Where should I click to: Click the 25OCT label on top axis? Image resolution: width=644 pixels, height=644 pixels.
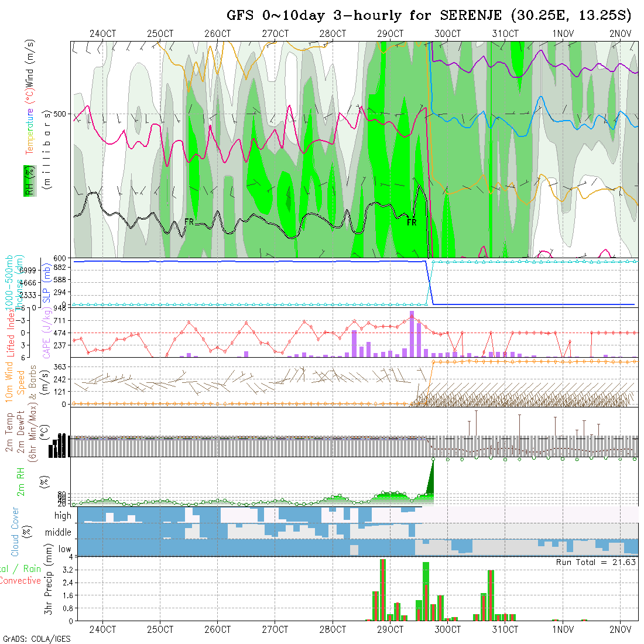(160, 34)
